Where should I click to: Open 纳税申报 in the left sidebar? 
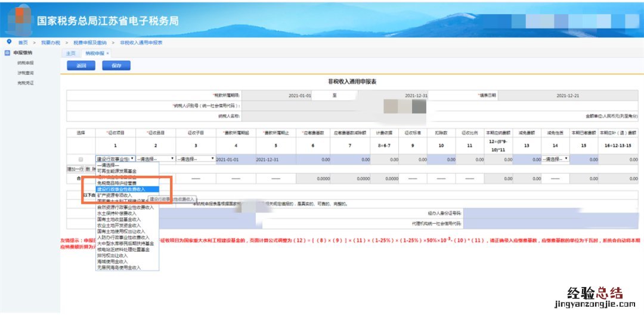pos(26,63)
